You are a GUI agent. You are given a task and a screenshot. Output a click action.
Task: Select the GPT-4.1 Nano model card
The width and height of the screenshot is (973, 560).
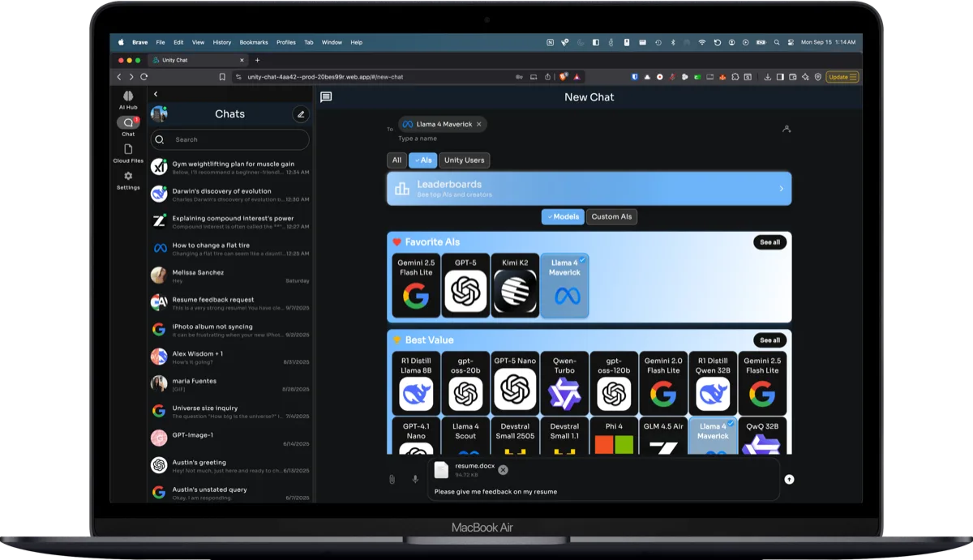point(416,436)
